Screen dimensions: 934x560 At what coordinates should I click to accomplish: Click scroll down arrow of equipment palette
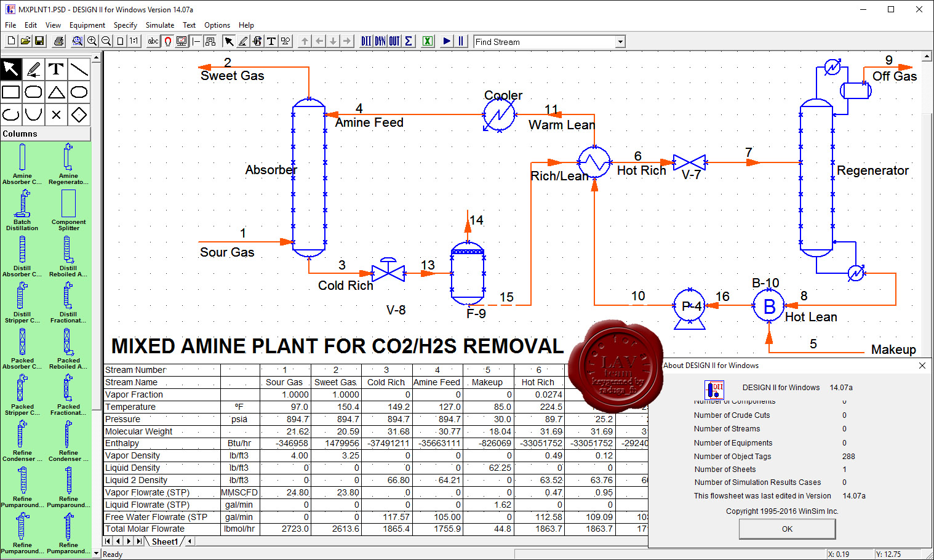pyautogui.click(x=96, y=553)
